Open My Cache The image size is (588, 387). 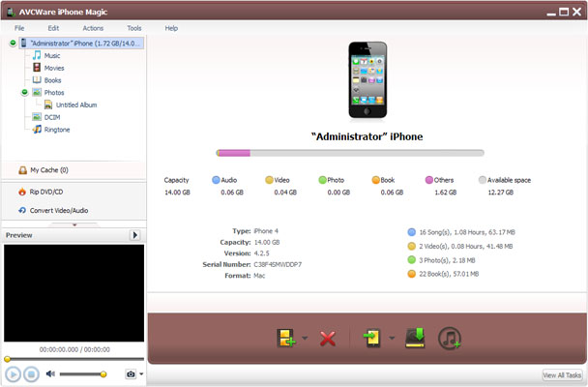(49, 170)
